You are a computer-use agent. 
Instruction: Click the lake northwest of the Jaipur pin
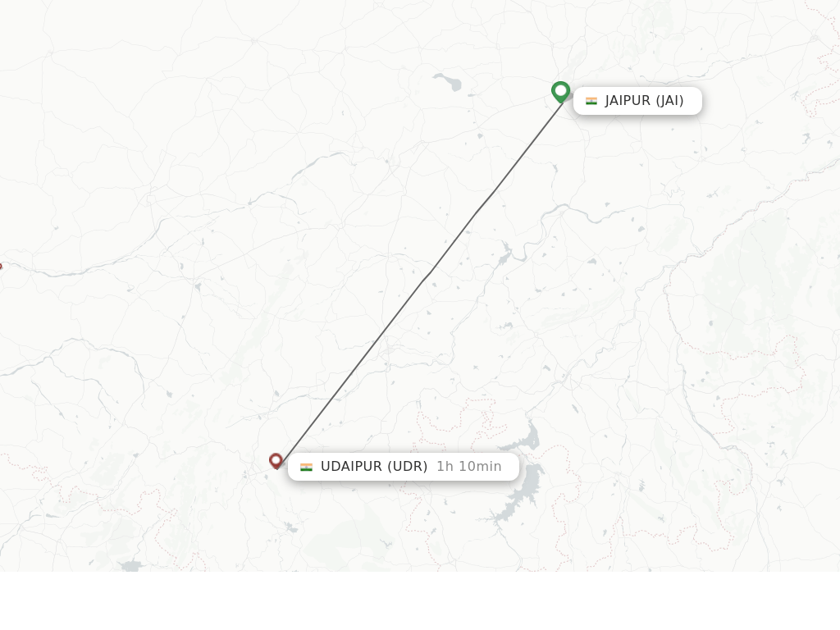(449, 81)
